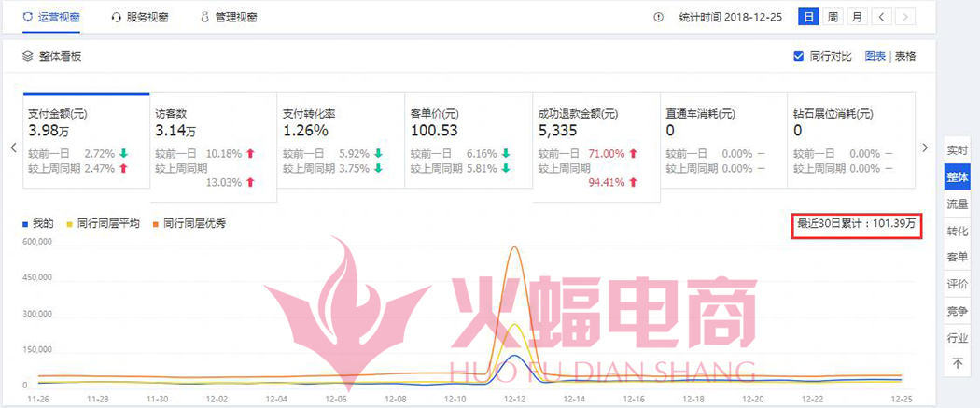Jump to 实时 section in sidebar
The height and width of the screenshot is (408, 980).
pyautogui.click(x=957, y=150)
